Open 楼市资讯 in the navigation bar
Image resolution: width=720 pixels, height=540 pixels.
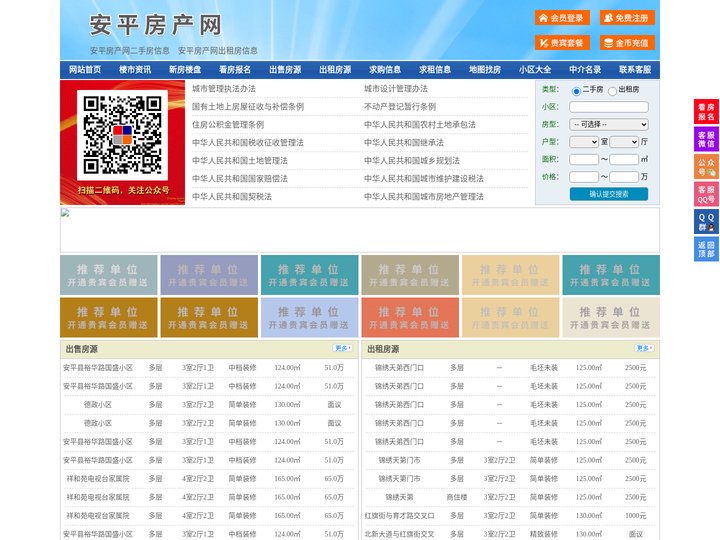click(x=135, y=70)
